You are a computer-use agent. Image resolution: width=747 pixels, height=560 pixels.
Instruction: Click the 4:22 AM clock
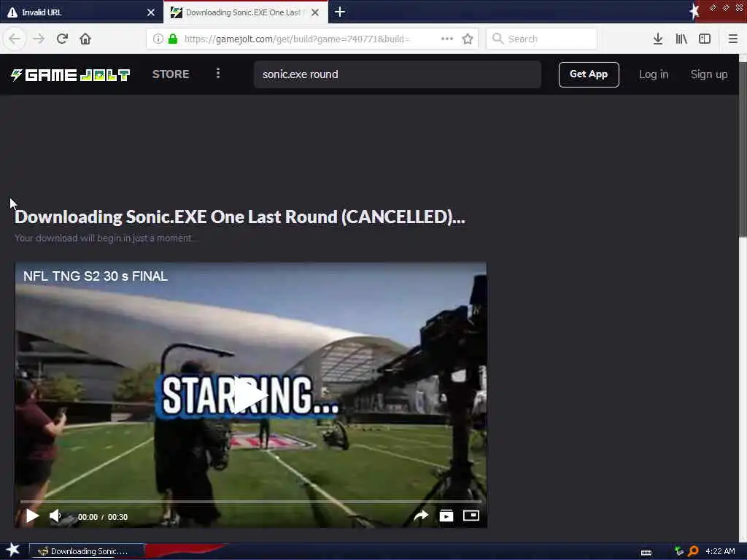[x=720, y=551]
